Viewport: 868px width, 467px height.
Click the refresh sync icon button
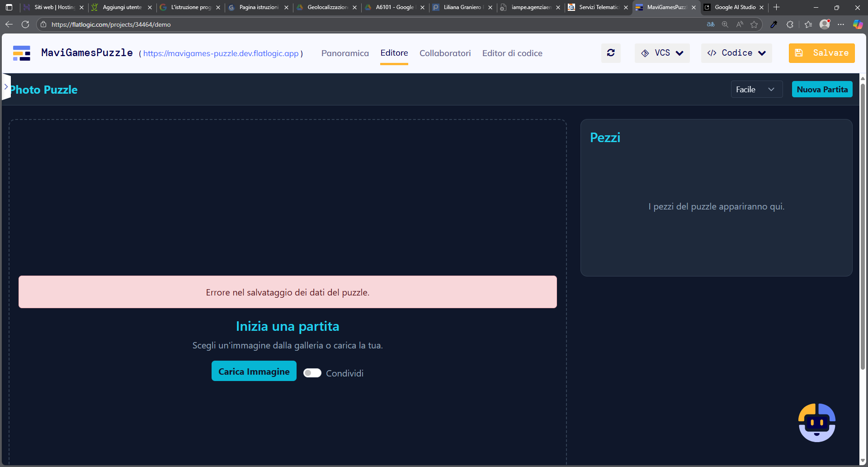611,53
